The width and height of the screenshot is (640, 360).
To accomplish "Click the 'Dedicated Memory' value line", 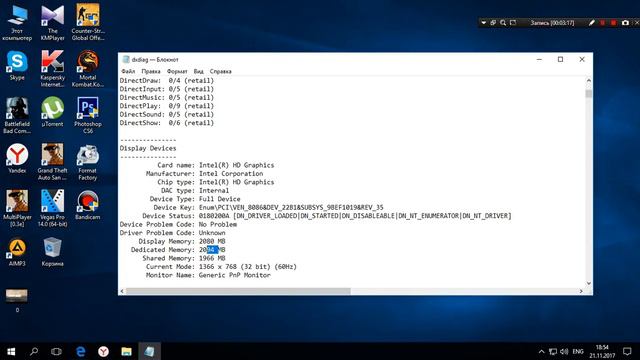I will tap(178, 250).
